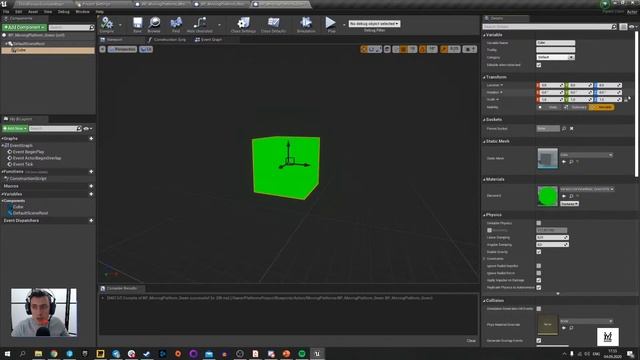Add a new variable with plus icon
640x360 pixels.
tap(91, 194)
